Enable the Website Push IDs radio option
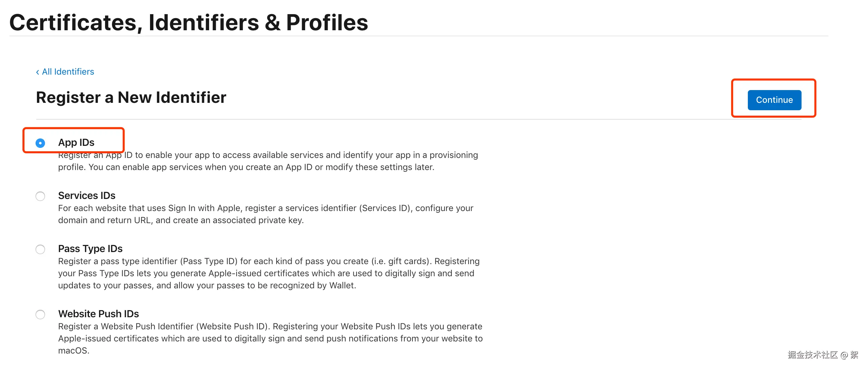Viewport: 868px width, 369px height. coord(40,314)
